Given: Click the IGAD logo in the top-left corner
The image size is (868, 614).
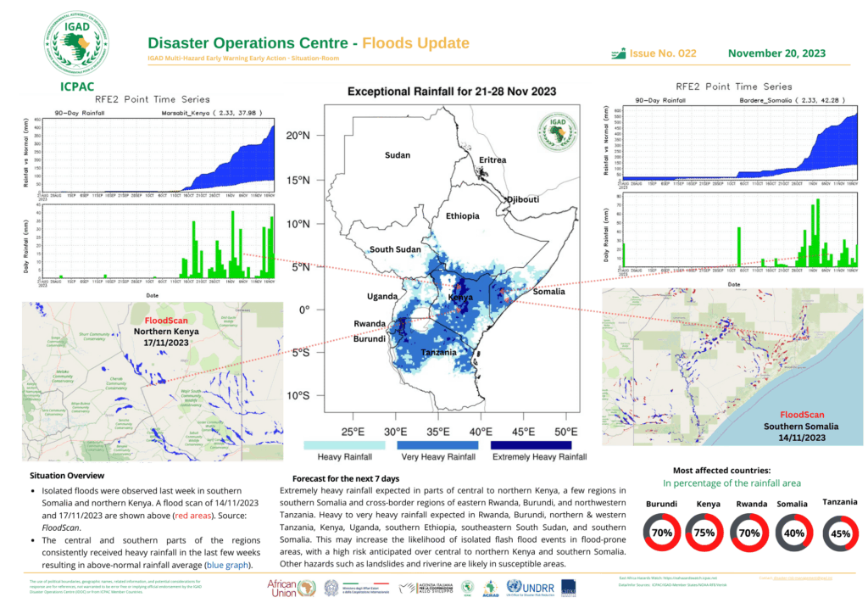Looking at the screenshot, I should (76, 41).
